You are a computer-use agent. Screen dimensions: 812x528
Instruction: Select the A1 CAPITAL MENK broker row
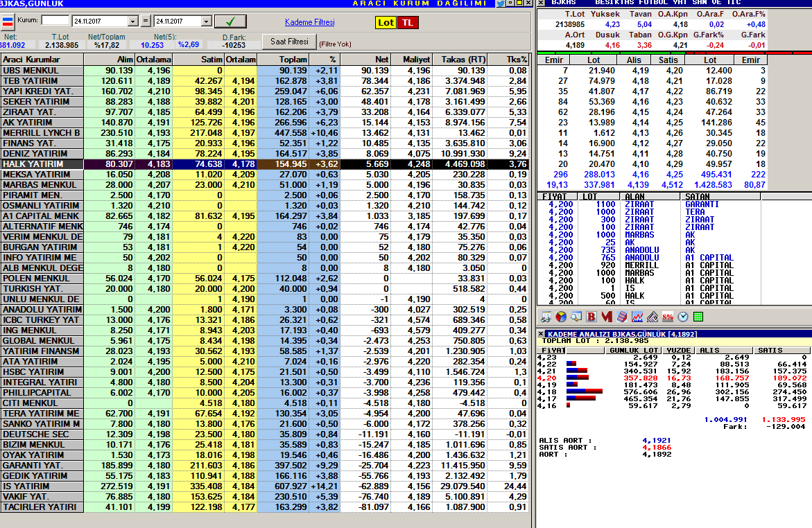pyautogui.click(x=265, y=216)
